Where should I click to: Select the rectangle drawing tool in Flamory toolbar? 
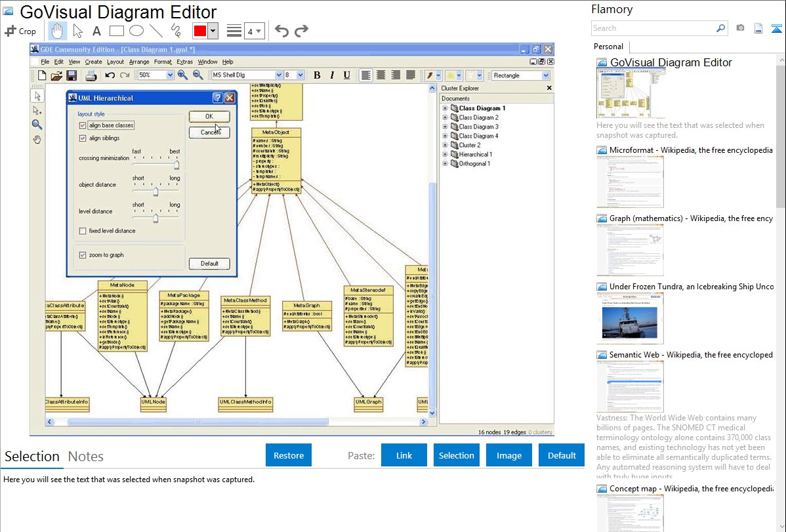coord(116,31)
